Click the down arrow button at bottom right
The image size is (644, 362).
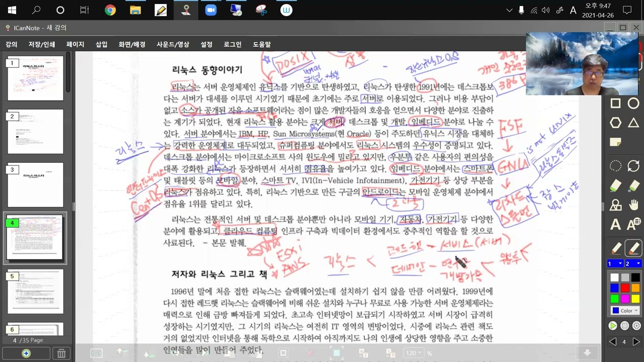click(587, 353)
